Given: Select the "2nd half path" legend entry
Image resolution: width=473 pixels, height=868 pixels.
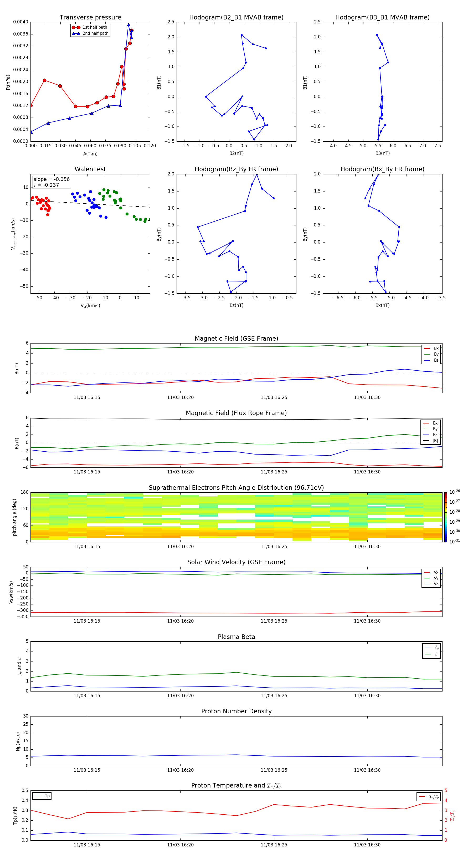Looking at the screenshot, I should click(90, 33).
